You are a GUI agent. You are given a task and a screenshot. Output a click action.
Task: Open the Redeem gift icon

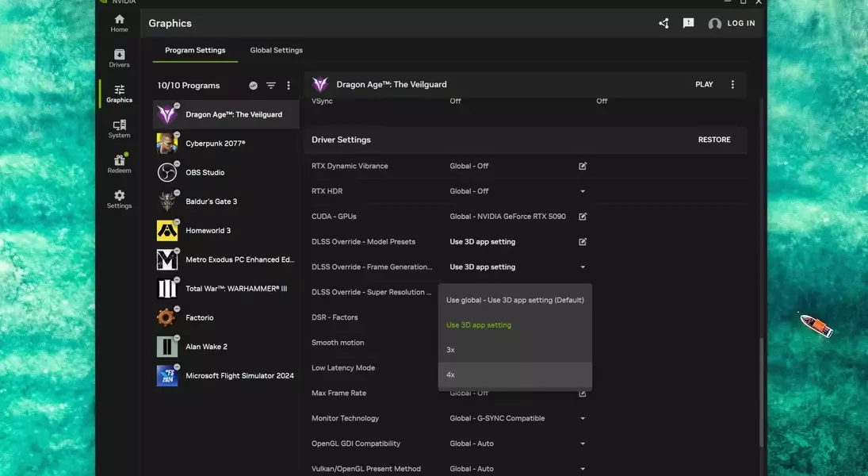coord(119,163)
